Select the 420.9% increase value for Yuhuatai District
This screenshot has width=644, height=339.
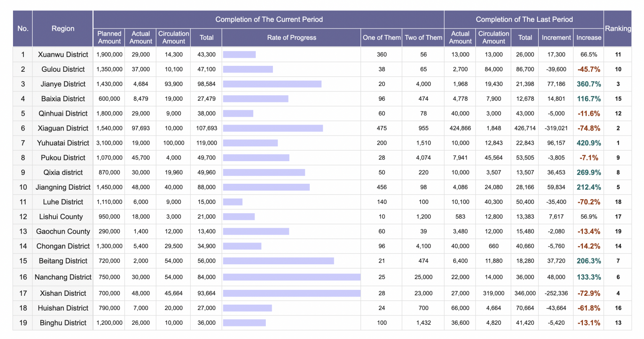pyautogui.click(x=588, y=143)
